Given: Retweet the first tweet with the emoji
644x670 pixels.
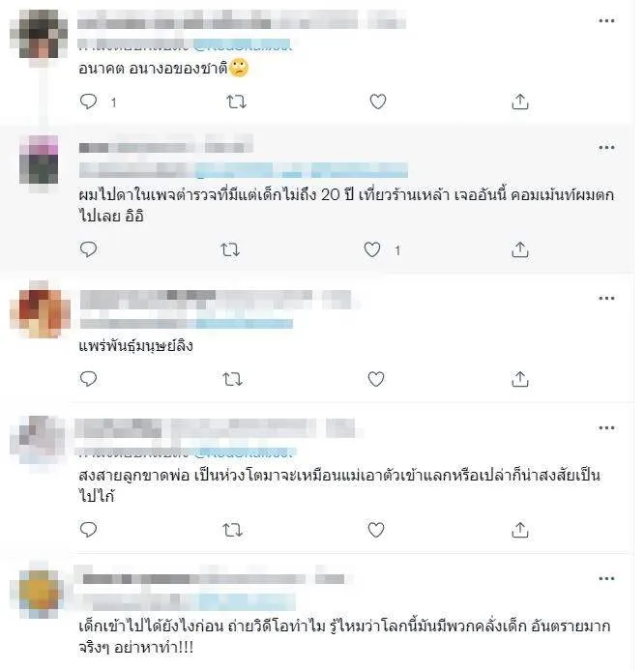Looking at the screenshot, I should click(236, 102).
